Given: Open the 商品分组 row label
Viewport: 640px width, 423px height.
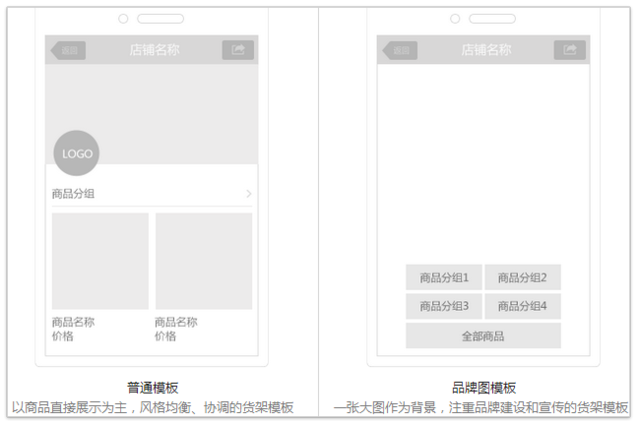Looking at the screenshot, I should (x=73, y=194).
